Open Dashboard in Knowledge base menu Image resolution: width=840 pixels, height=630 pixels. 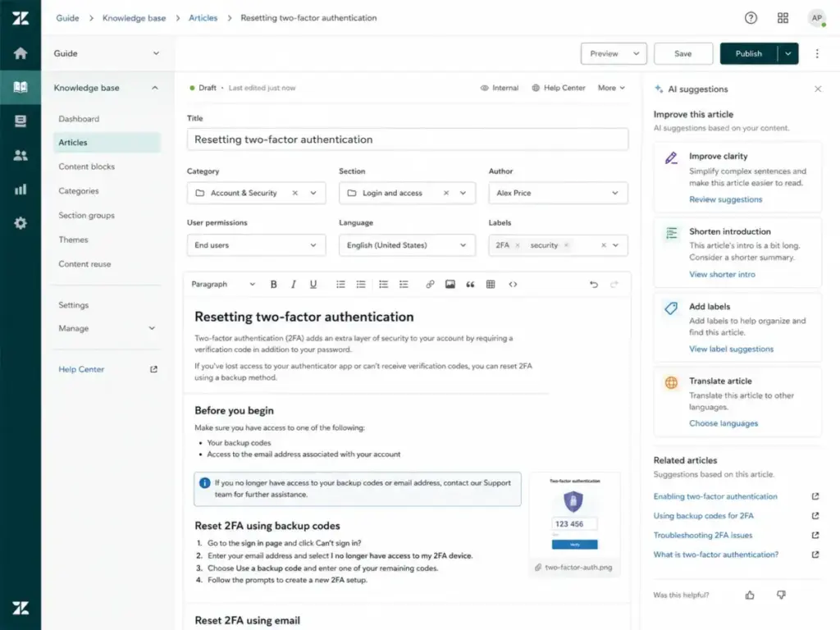click(x=79, y=119)
